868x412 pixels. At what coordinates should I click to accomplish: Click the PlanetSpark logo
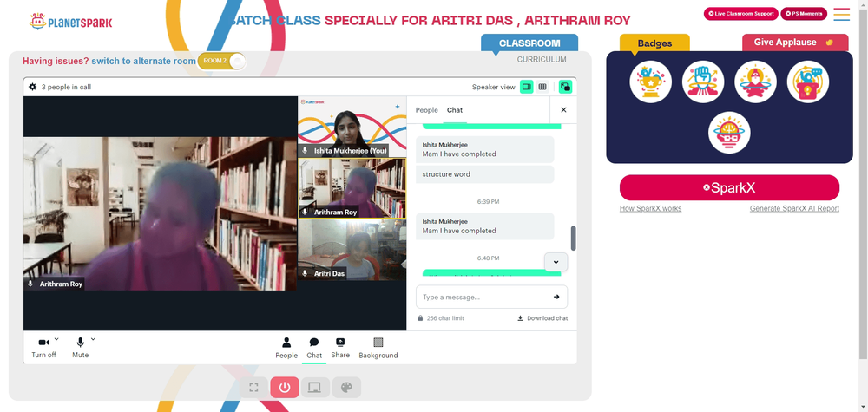(x=71, y=23)
